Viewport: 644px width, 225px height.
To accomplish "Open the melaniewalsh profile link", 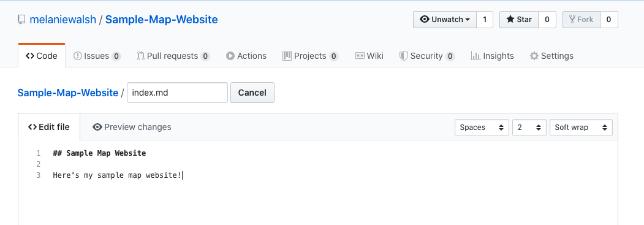I will [63, 19].
